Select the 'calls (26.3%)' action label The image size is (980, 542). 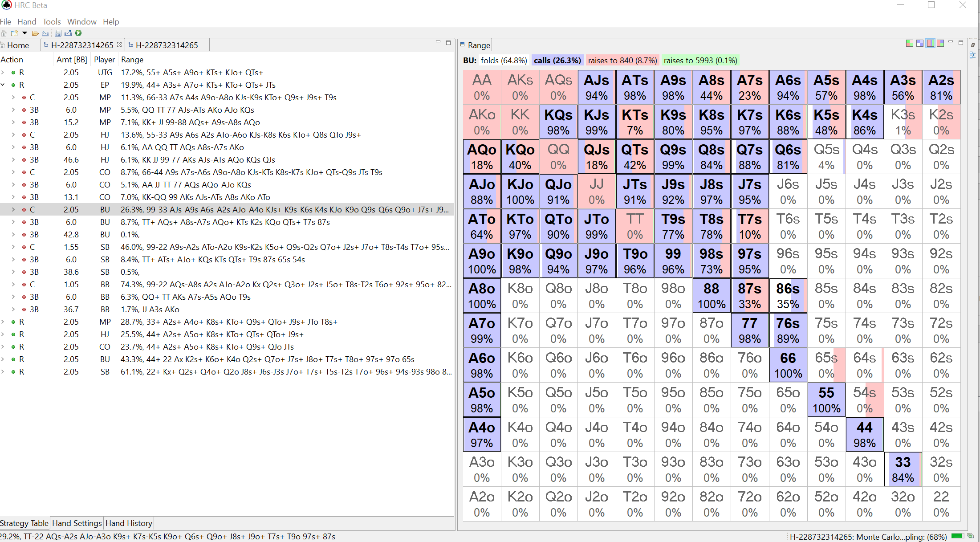coord(557,61)
